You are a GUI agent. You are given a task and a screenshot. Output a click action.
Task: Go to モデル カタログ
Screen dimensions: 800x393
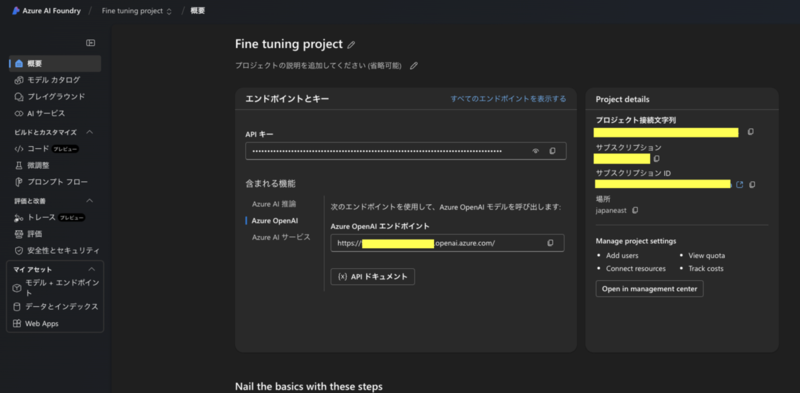point(55,80)
